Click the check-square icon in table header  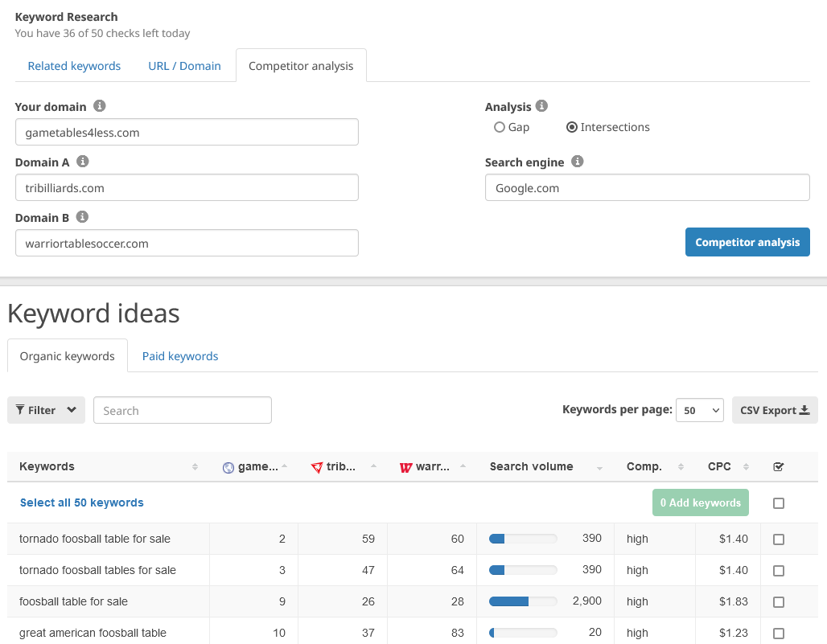click(779, 467)
